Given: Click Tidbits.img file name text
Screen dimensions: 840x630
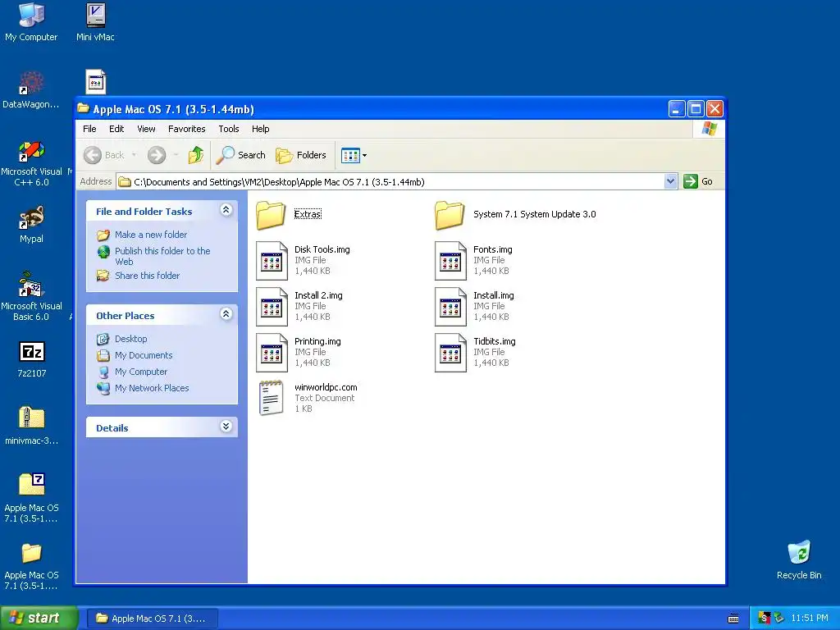Looking at the screenshot, I should point(494,342).
